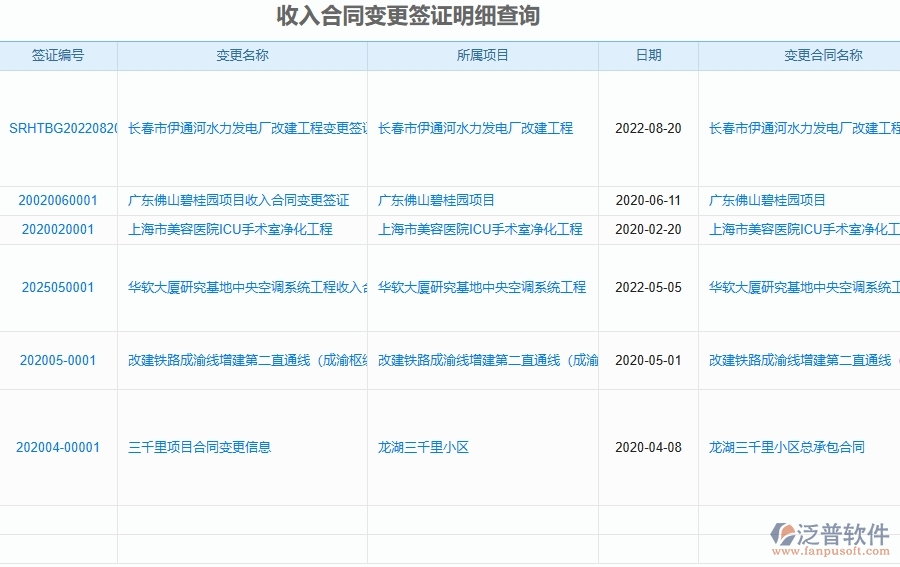Select date cell 2020-04-08
The image size is (900, 567).
pyautogui.click(x=649, y=447)
